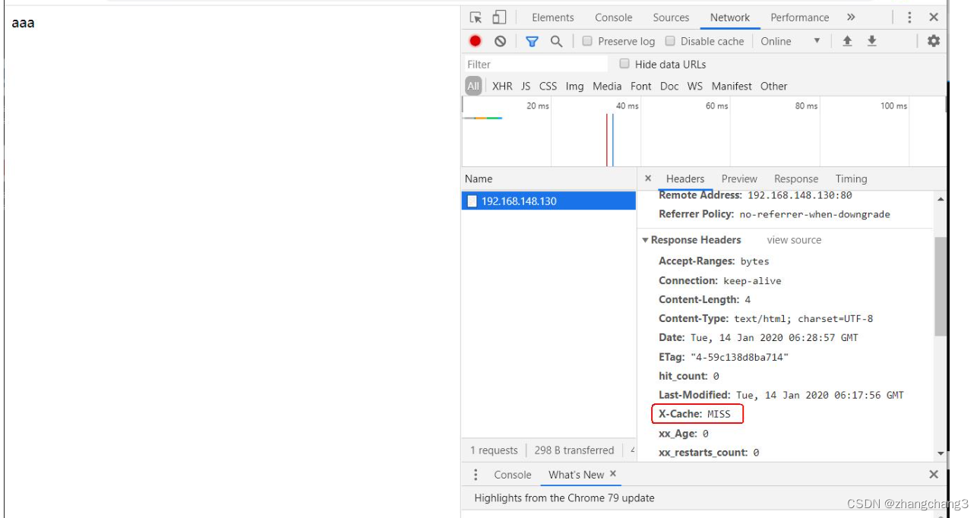
Task: Click the 298 B transferred status text
Action: (x=574, y=450)
